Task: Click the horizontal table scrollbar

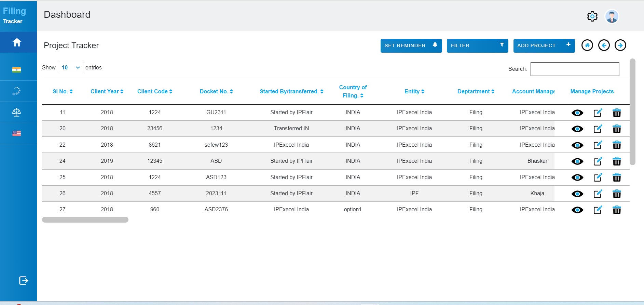Action: [85, 220]
